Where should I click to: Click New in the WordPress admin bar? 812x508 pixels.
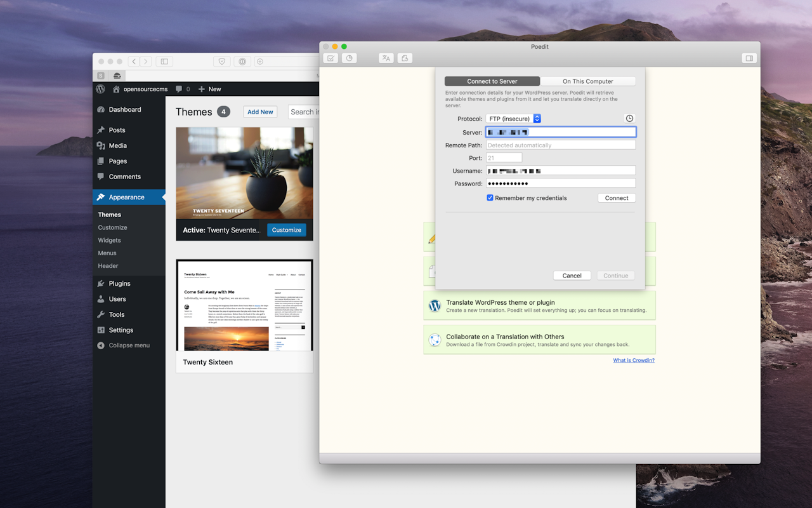(x=209, y=89)
